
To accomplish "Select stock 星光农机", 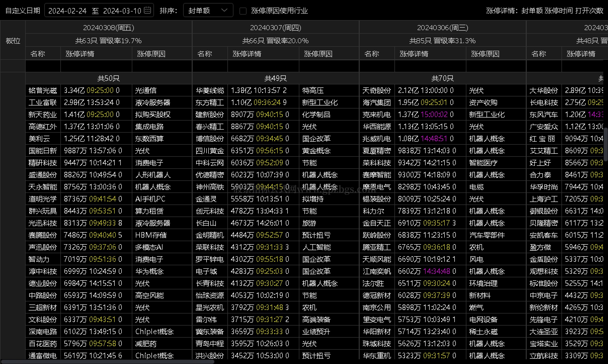I will (x=210, y=307).
